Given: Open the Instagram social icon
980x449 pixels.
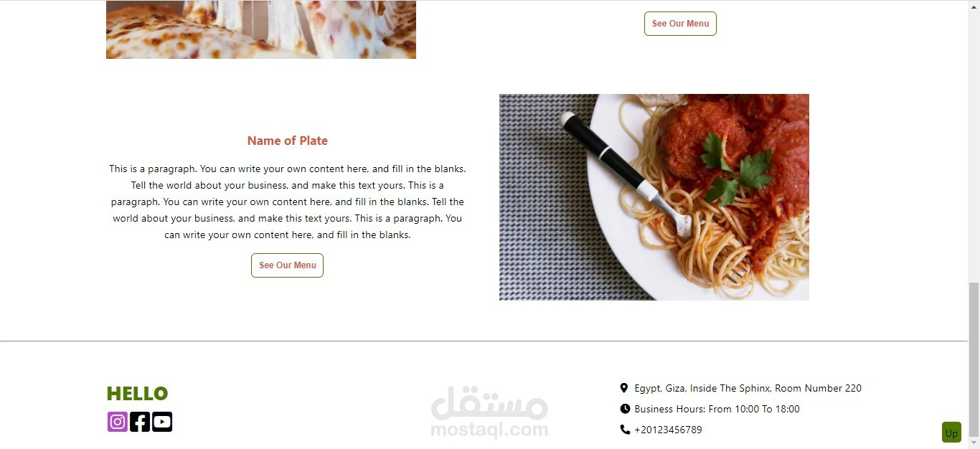Looking at the screenshot, I should click(118, 422).
